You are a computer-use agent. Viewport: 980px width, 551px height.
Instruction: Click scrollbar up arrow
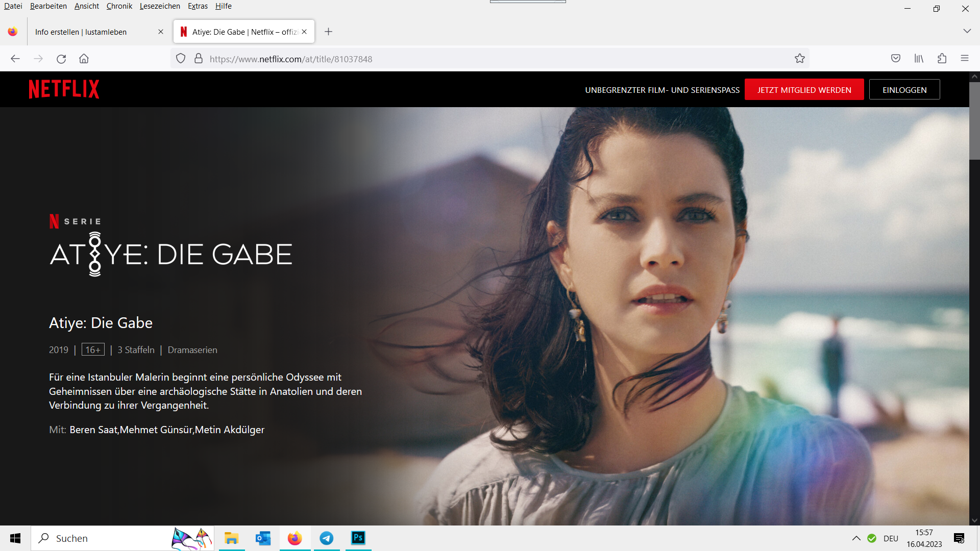pos(974,77)
